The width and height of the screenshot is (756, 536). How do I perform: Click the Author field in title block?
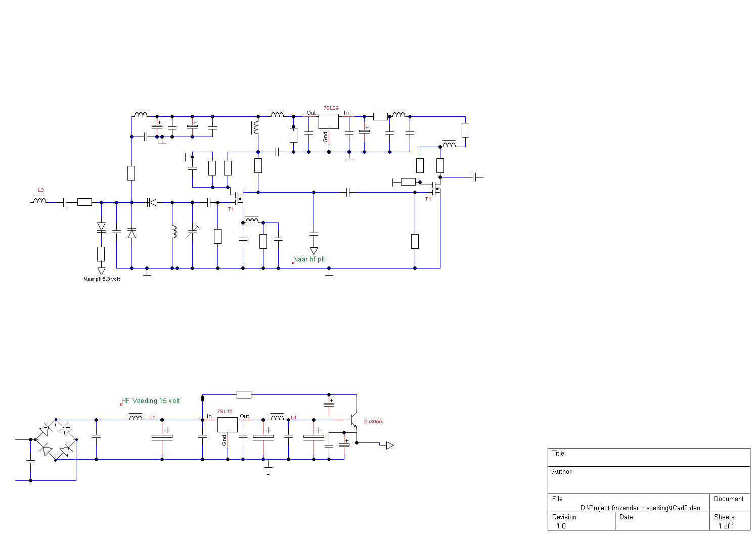pos(649,479)
